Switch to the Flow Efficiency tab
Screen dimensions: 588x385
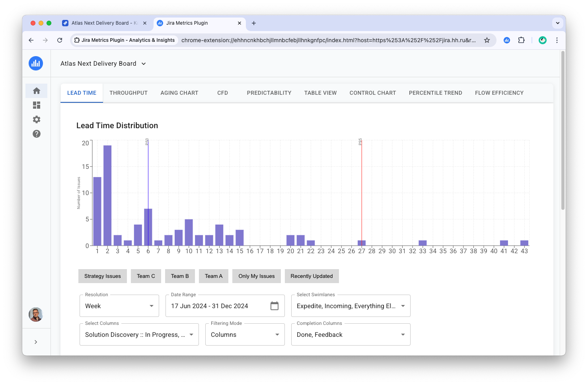tap(499, 93)
